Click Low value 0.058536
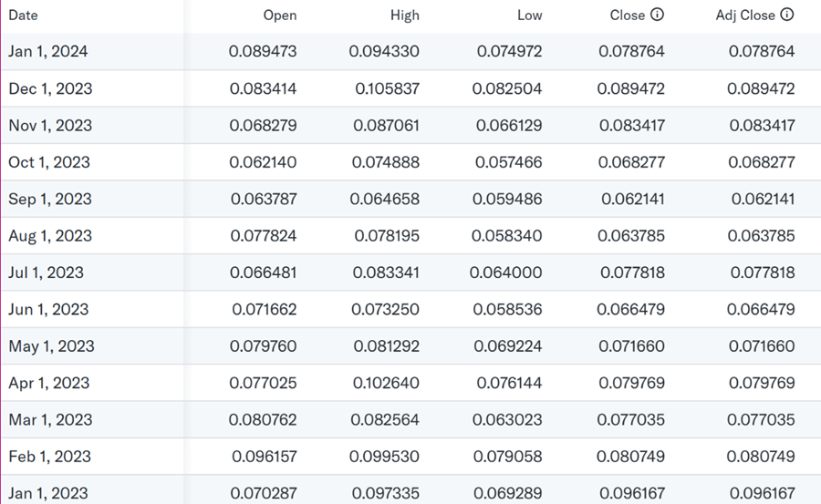The image size is (821, 504). click(x=507, y=309)
